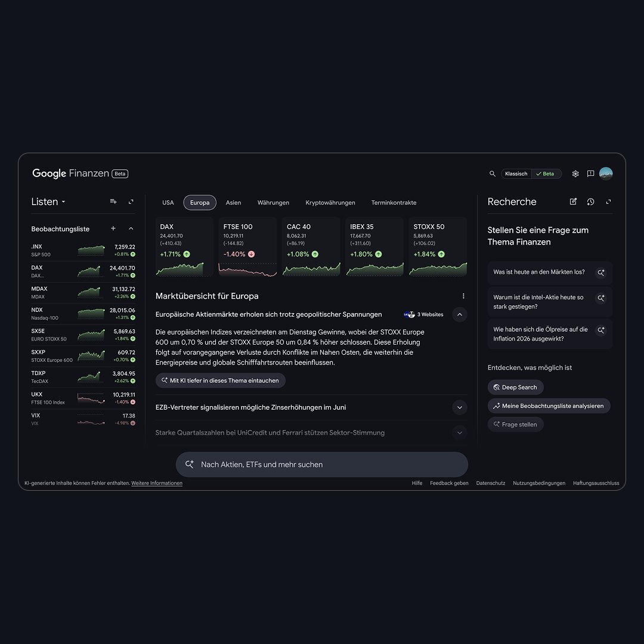Viewport: 644px width, 644px height.
Task: Click Meine Beobachtungsliste analysieren
Action: [x=549, y=406]
